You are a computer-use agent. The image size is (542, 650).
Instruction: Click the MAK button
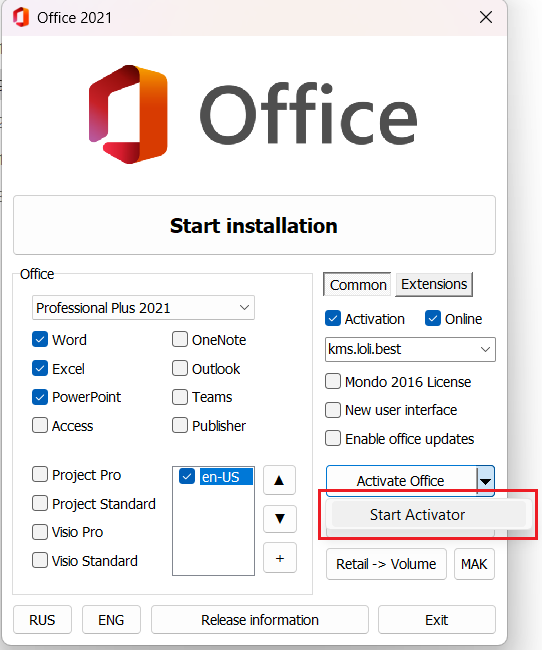click(474, 564)
